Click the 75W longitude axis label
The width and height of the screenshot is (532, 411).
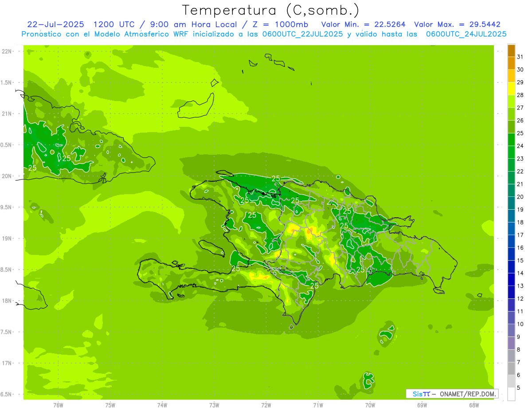[x=110, y=405]
